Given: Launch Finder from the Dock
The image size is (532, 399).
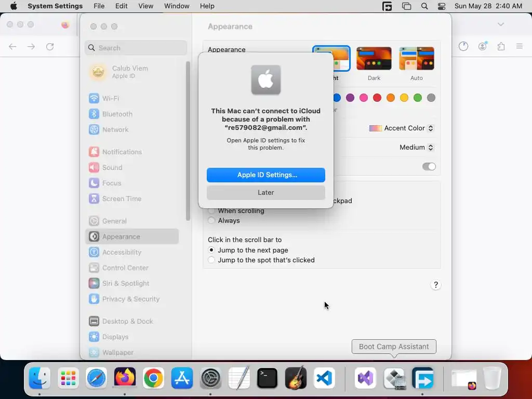Looking at the screenshot, I should (x=39, y=378).
